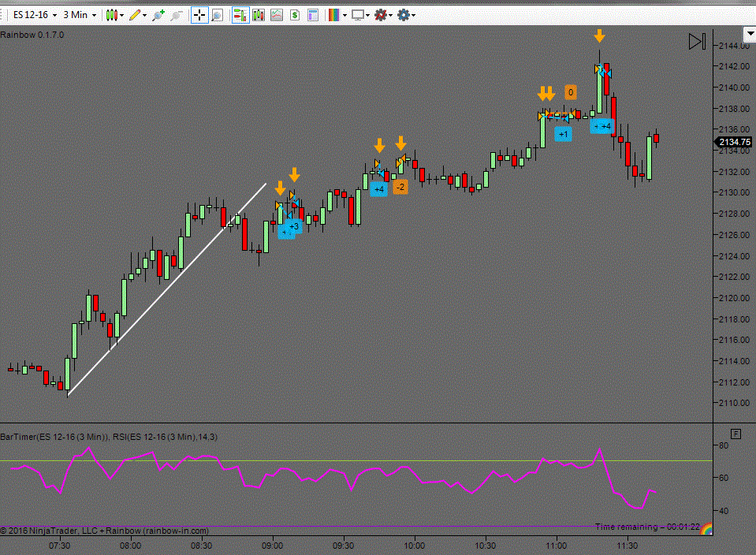Expand the chart style dropdown arrow
The image size is (756, 555).
pyautogui.click(x=122, y=16)
